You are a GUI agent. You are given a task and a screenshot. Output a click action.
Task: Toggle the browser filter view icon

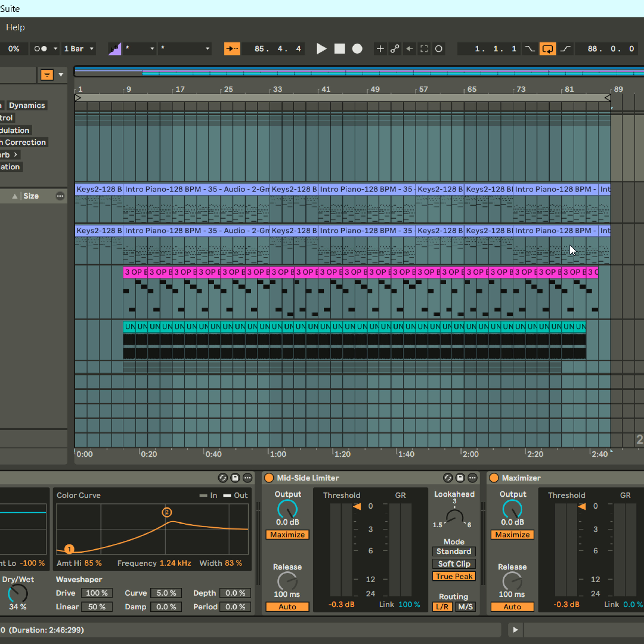coord(47,75)
